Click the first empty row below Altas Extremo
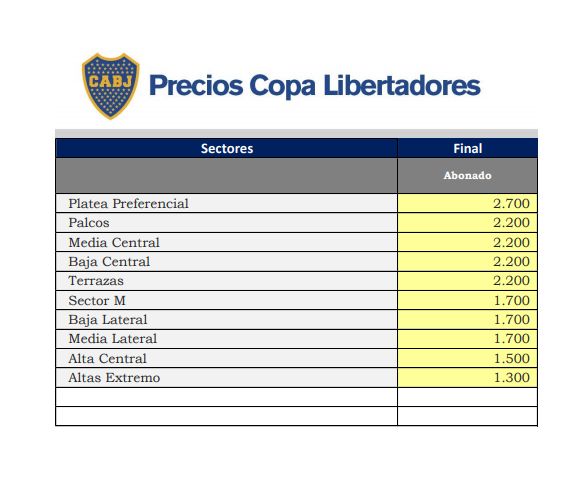Screen dimensions: 587x479 296,397
